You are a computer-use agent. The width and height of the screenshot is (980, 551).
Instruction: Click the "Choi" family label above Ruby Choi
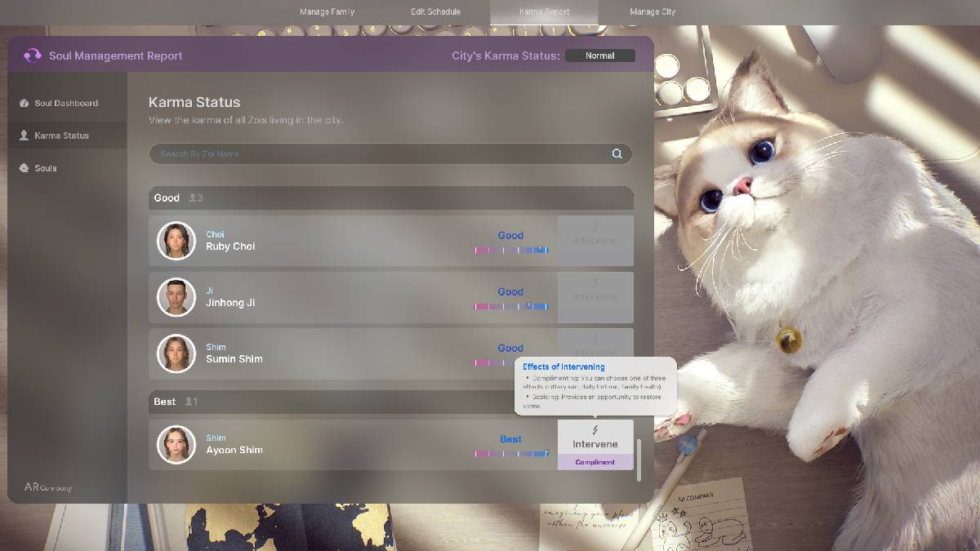215,234
